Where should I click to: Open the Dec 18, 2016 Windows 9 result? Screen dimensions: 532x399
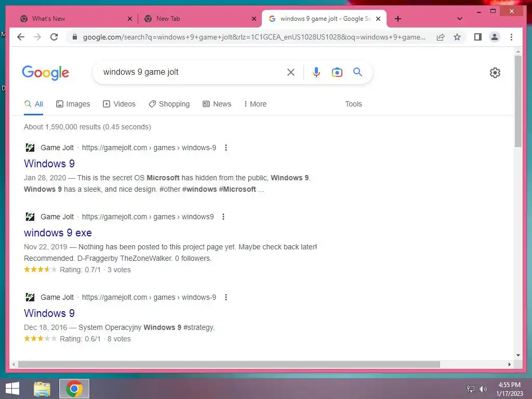click(x=49, y=313)
